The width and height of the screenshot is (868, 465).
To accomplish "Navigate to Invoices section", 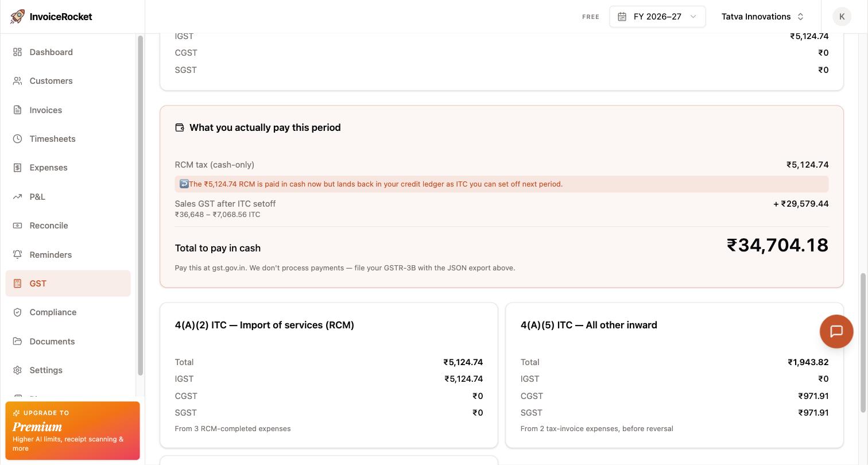I will [68, 110].
